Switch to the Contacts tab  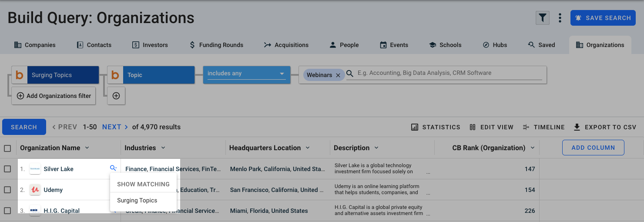[x=94, y=45]
